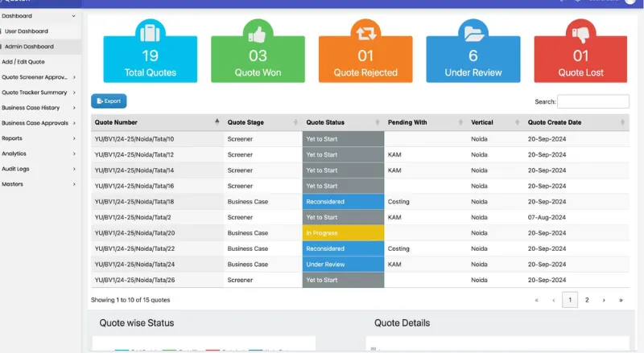Select quote YU/BV1/24-25/Noida/Tata/24
644x353 pixels.
click(x=134, y=265)
